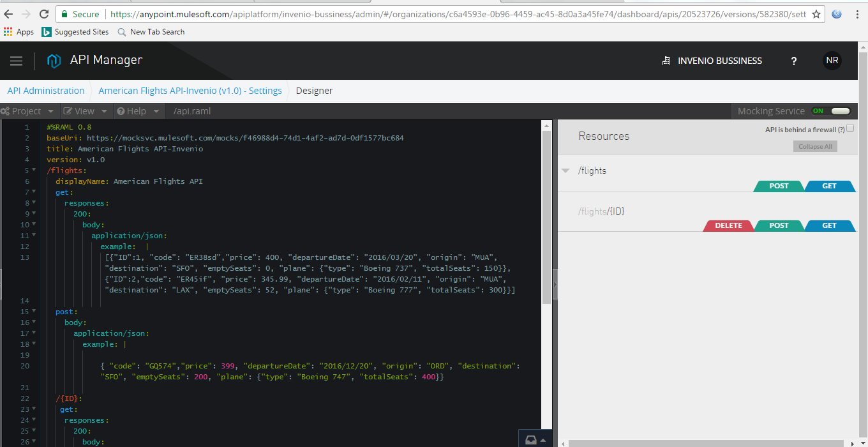This screenshot has height=447, width=868.
Task: Open the Suggested Sites bookmark
Action: coord(75,32)
